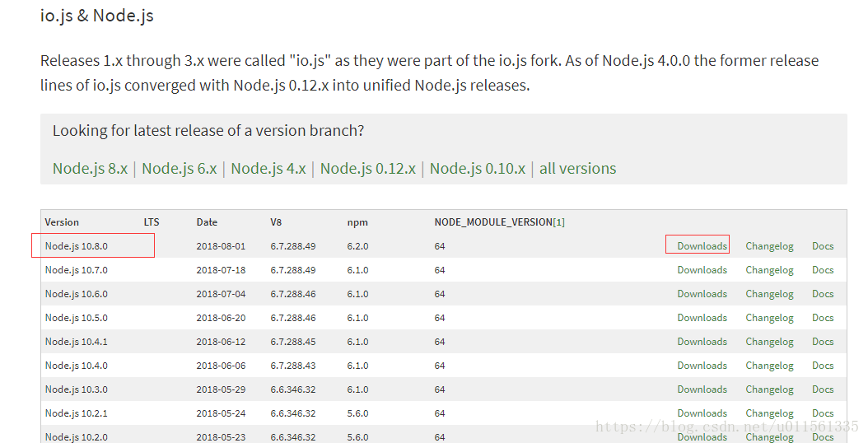Select the Node.js 10.8.0 version cell
The height and width of the screenshot is (443, 868).
pos(77,246)
